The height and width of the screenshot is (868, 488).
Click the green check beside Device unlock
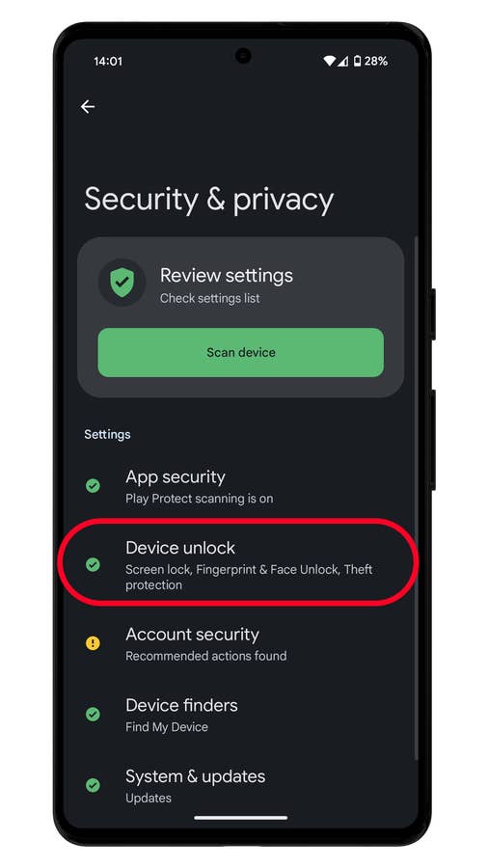click(x=93, y=564)
